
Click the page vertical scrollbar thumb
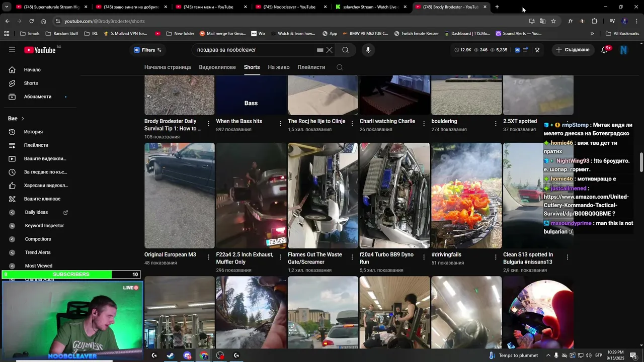pyautogui.click(x=641, y=162)
